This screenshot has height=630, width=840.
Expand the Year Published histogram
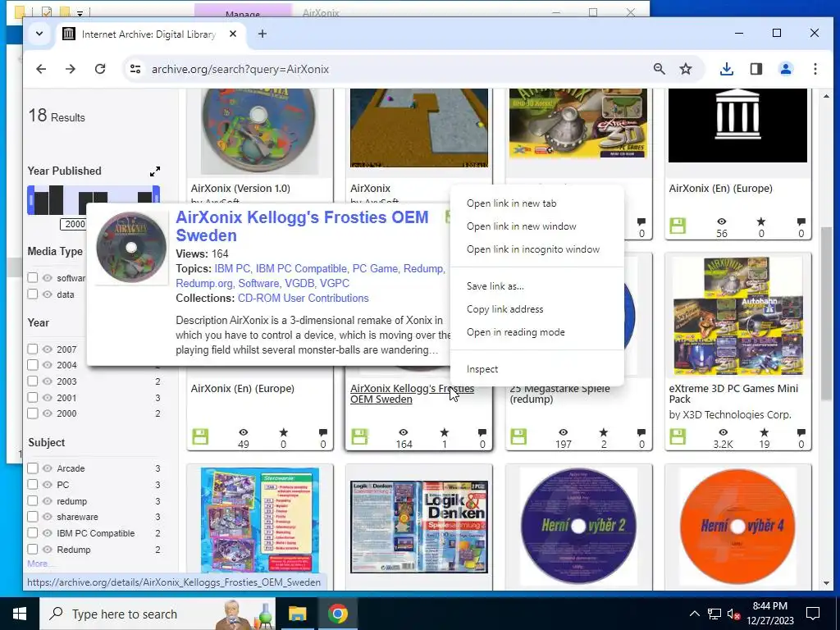pyautogui.click(x=155, y=171)
